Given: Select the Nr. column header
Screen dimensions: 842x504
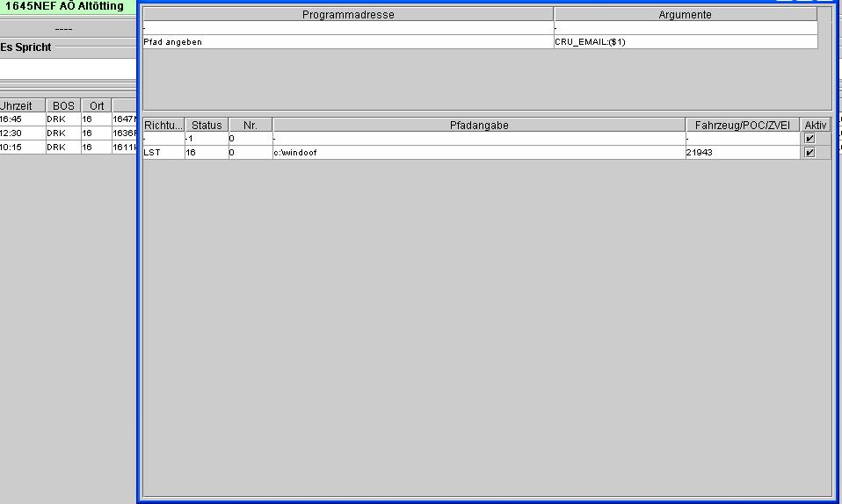Looking at the screenshot, I should pos(250,126).
